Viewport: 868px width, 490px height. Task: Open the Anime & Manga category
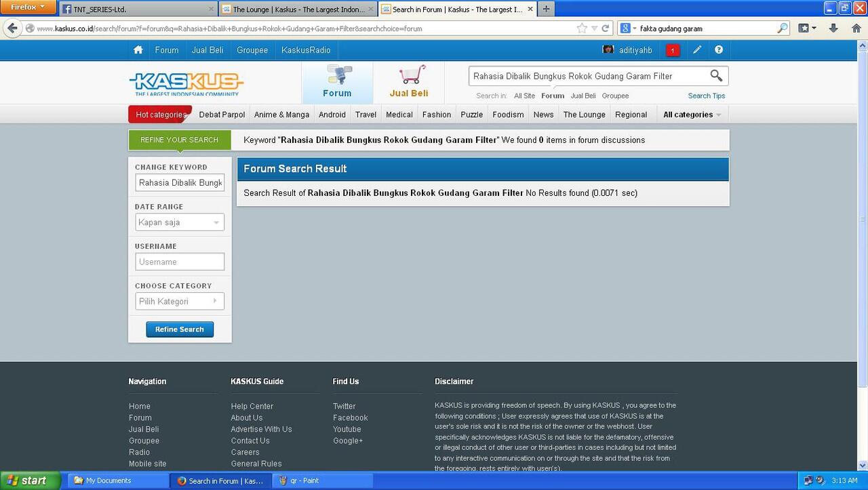click(281, 115)
